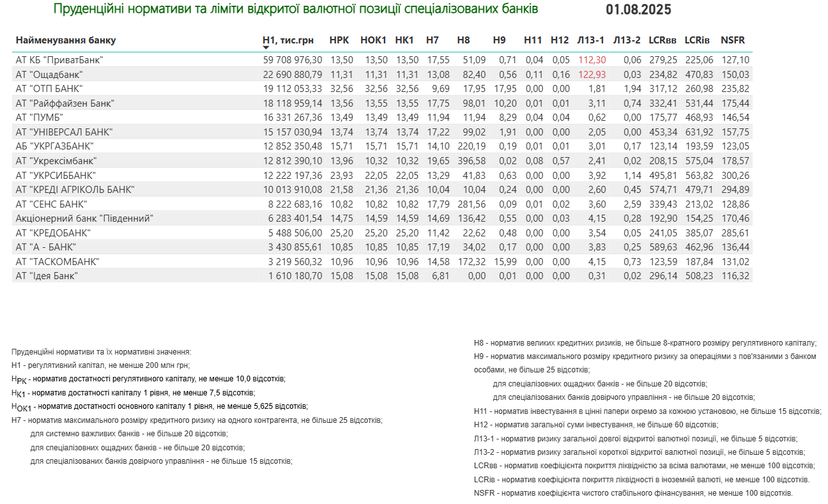Click the sort arrow under Н1 column header
The height and width of the screenshot is (504, 828).
(x=266, y=48)
